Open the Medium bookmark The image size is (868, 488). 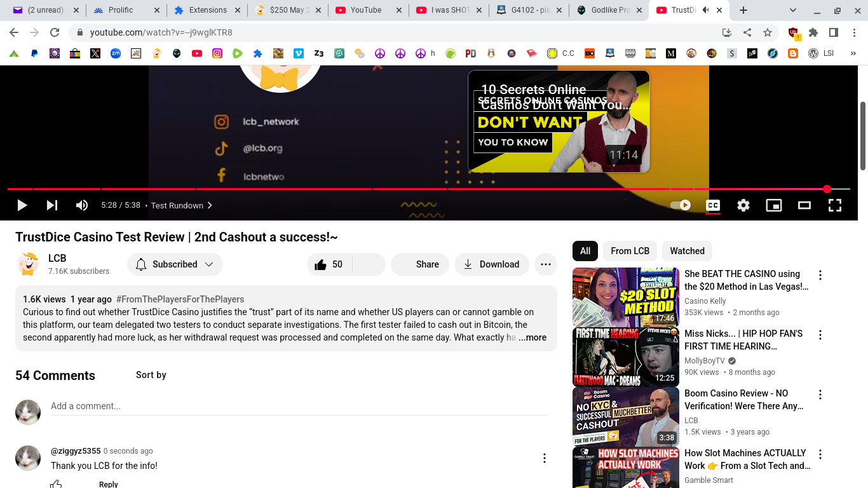[670, 53]
